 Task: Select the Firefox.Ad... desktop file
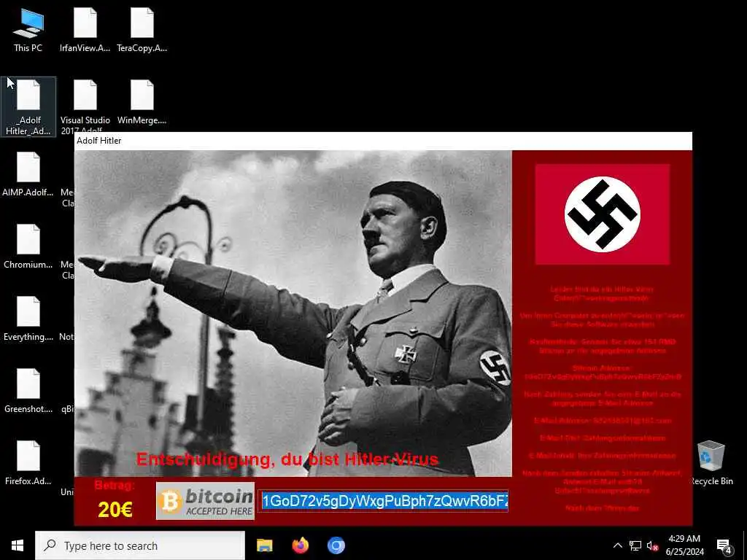(x=28, y=463)
